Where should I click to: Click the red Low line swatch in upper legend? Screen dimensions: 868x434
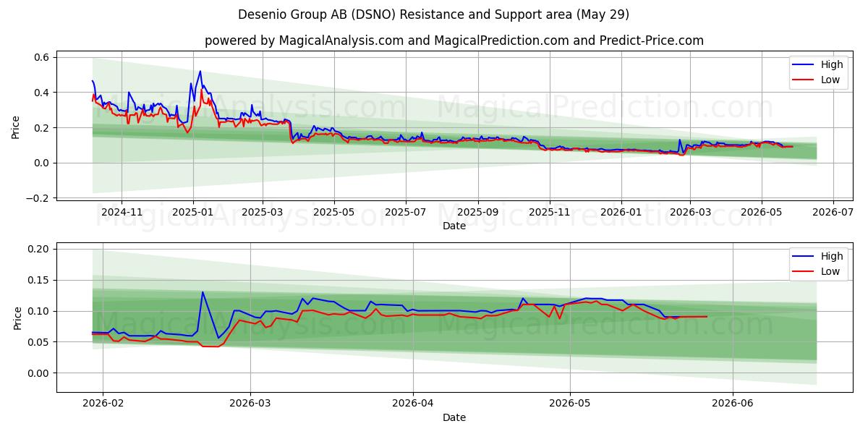pyautogui.click(x=803, y=80)
